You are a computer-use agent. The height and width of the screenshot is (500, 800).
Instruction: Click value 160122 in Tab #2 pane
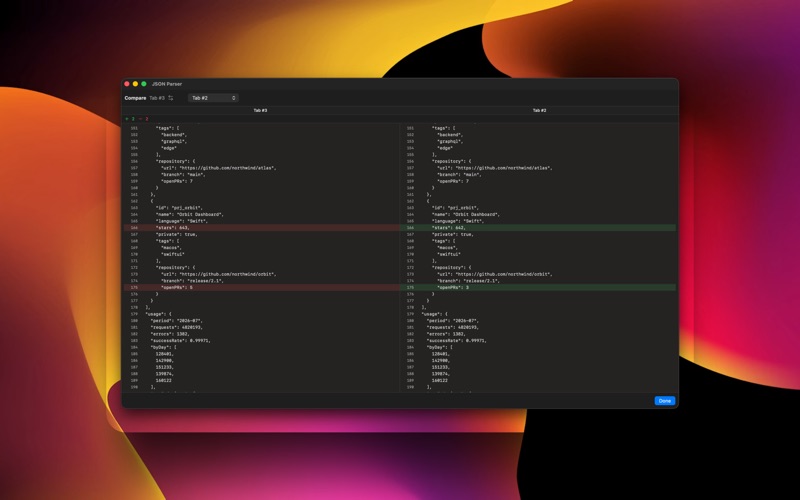click(x=440, y=380)
